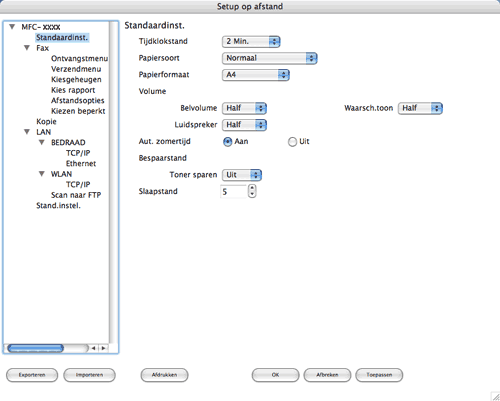
Task: Collapse the BEDRAAD subsection triangle
Action: pos(42,142)
